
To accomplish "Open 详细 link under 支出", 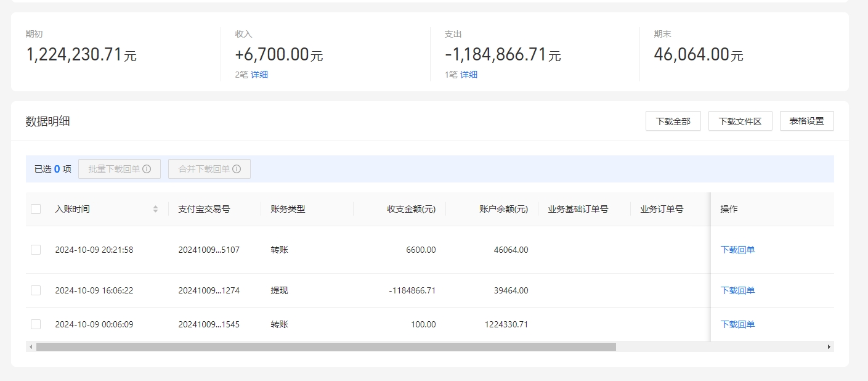I will pos(469,75).
